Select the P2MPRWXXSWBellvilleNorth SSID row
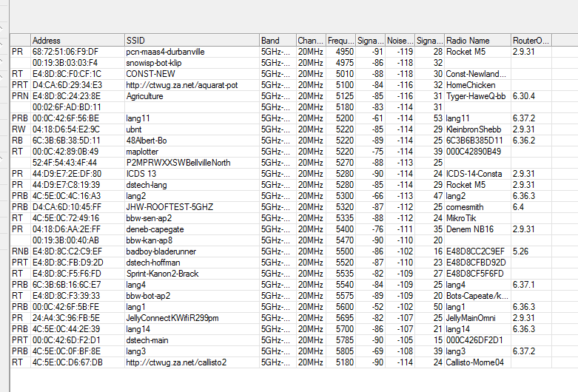578x392 pixels. click(x=178, y=163)
